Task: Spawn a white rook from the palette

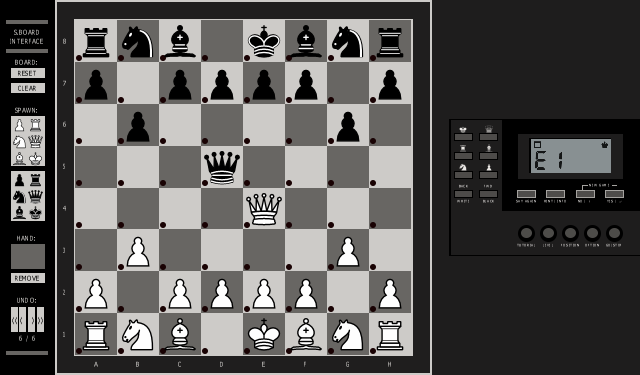Action: (36, 125)
